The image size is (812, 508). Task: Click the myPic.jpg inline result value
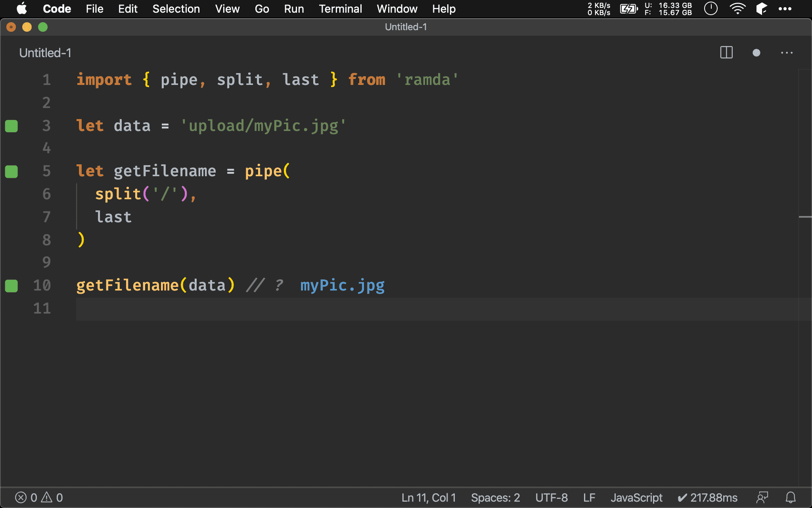click(343, 285)
